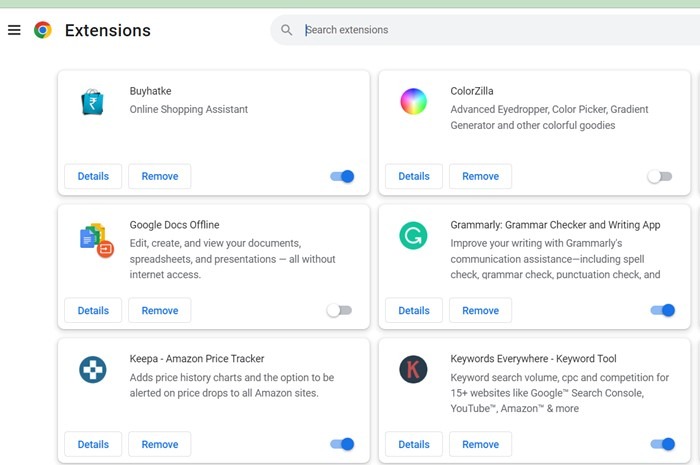Open Details for ColorZilla
Screen dimensions: 700x465
pyautogui.click(x=414, y=176)
